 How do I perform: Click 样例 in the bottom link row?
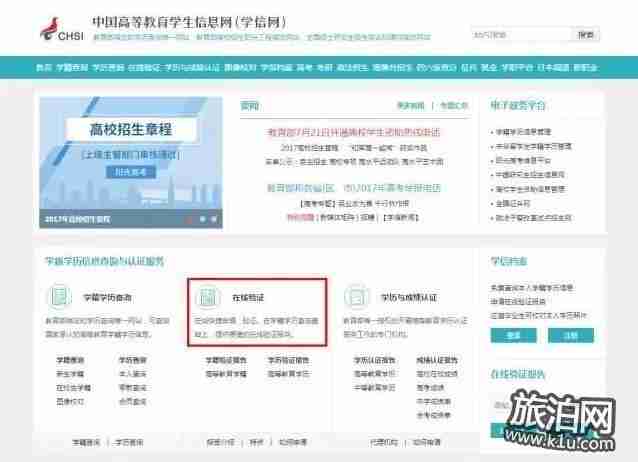[x=256, y=442]
